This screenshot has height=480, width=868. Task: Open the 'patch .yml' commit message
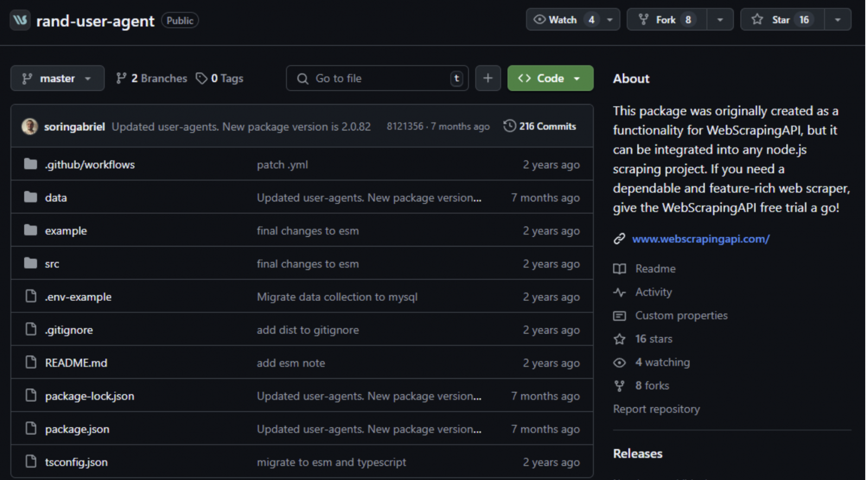coord(282,165)
